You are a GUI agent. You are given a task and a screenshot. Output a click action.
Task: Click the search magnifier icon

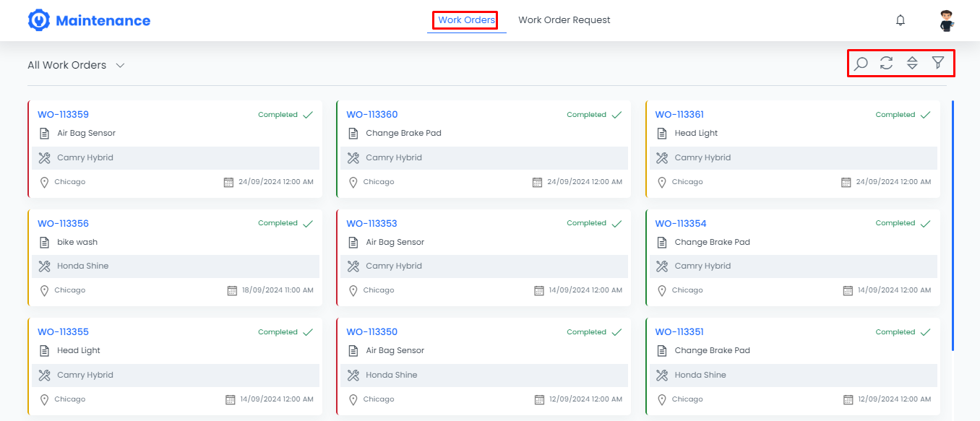point(861,64)
